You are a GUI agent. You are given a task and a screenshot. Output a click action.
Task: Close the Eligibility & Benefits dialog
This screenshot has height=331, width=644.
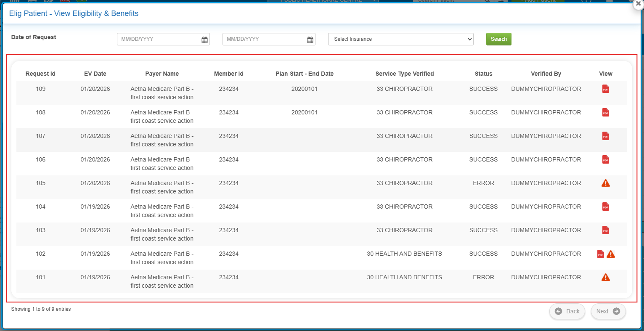(x=638, y=3)
